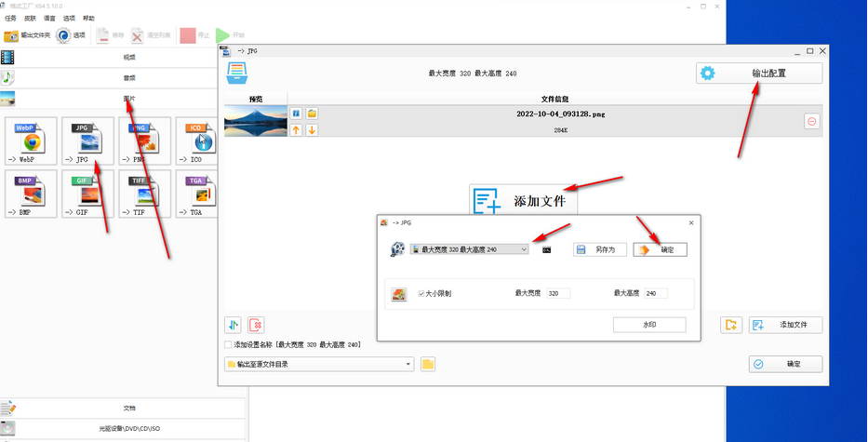868x442 pixels.
Task: Click the red 停止 stop button
Action: (x=194, y=35)
